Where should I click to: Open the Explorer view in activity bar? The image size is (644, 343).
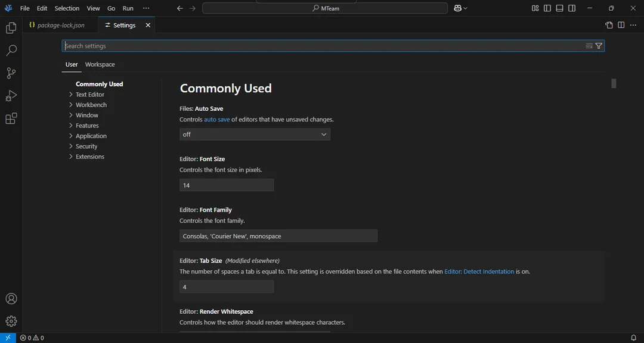pyautogui.click(x=11, y=28)
